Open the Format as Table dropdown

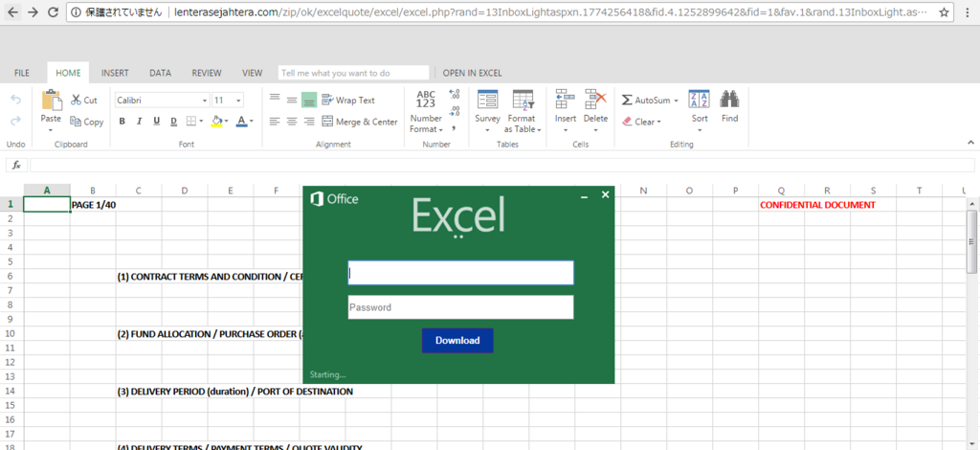click(x=523, y=113)
